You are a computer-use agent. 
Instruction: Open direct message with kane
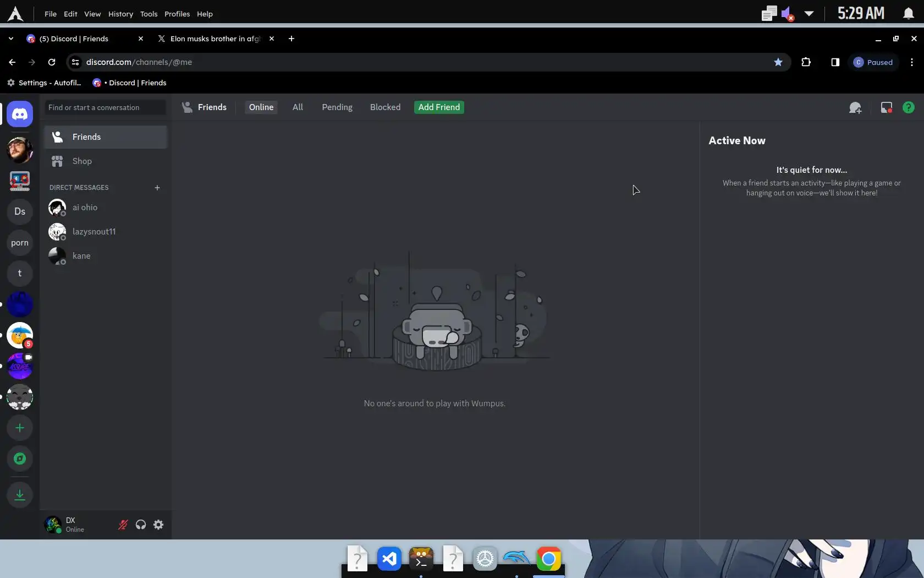click(106, 256)
